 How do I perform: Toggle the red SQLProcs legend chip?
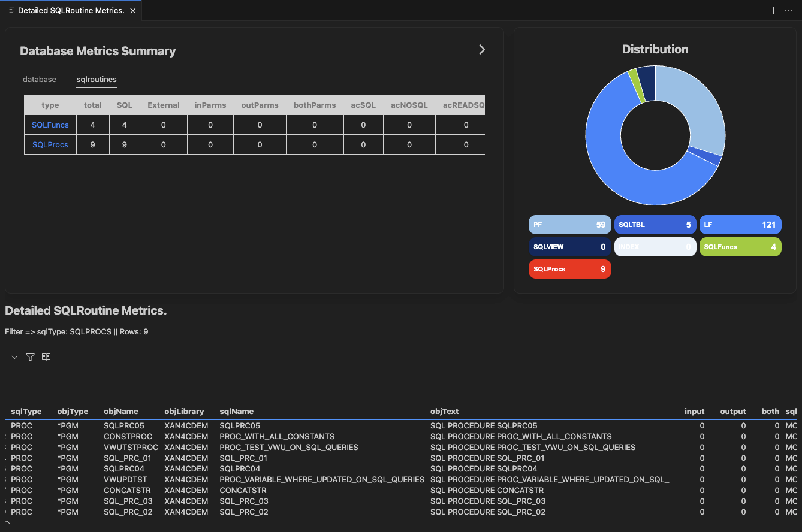(x=569, y=269)
